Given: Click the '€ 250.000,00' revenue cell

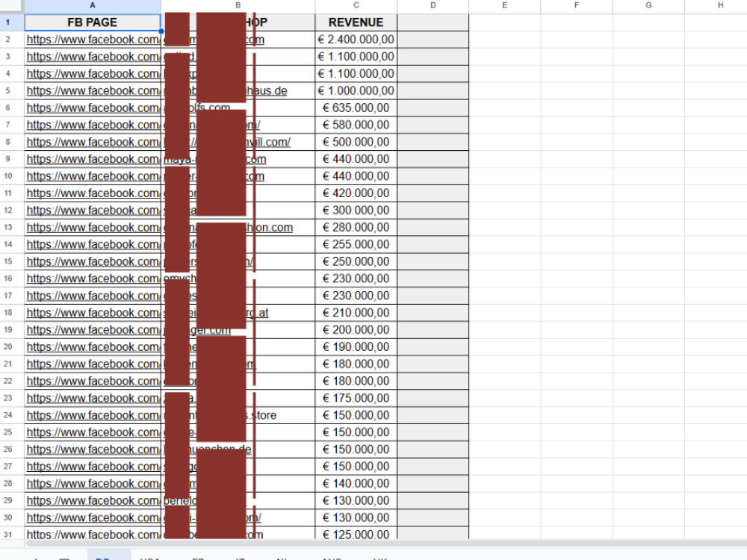Looking at the screenshot, I should point(356,261).
